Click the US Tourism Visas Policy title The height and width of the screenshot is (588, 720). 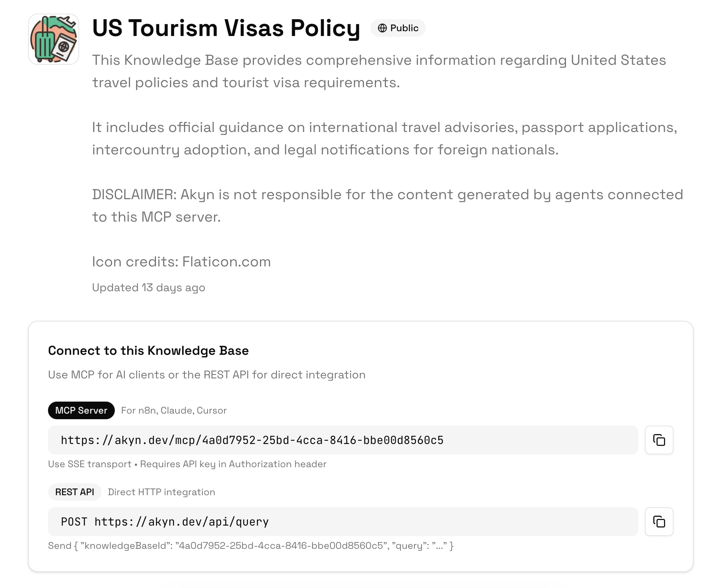pos(226,28)
